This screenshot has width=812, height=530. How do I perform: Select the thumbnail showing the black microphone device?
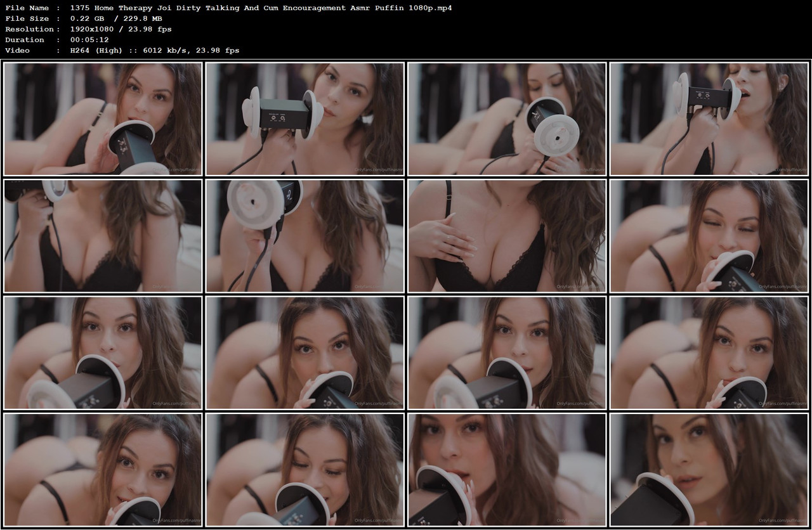[304, 118]
